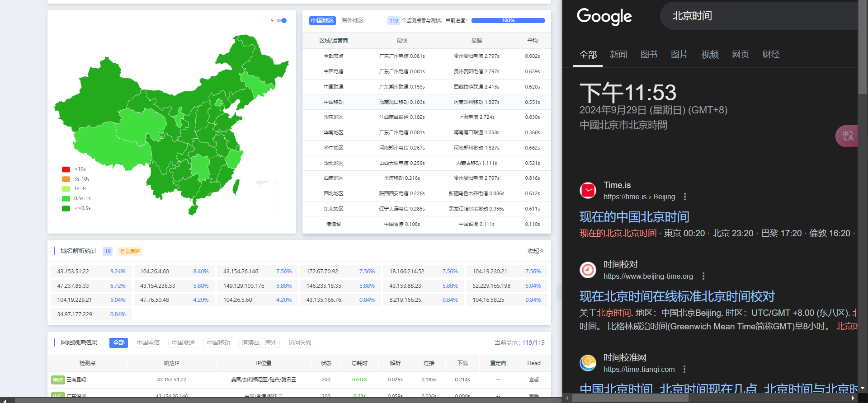Click the right arrow of Google pane horizontal scrollbar
Screen dimensions: 868x403
click(x=853, y=398)
